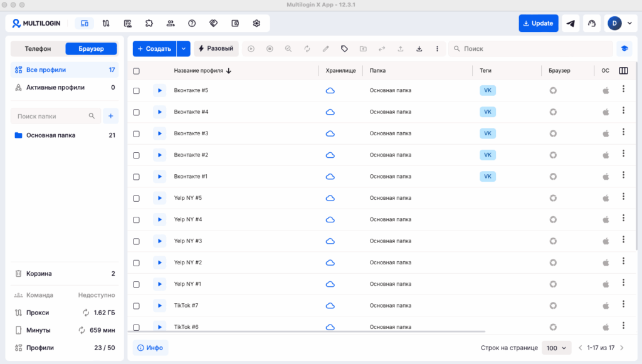The image size is (642, 364).
Task: Go to next page chevron
Action: pyautogui.click(x=622, y=348)
